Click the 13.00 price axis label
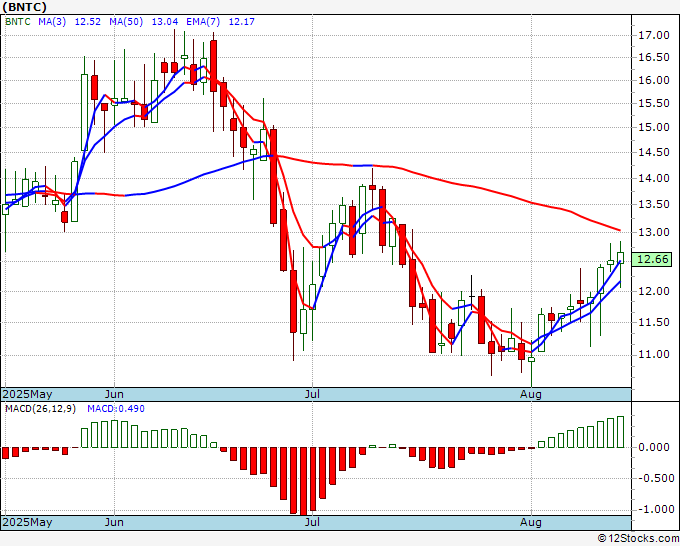 pyautogui.click(x=654, y=232)
